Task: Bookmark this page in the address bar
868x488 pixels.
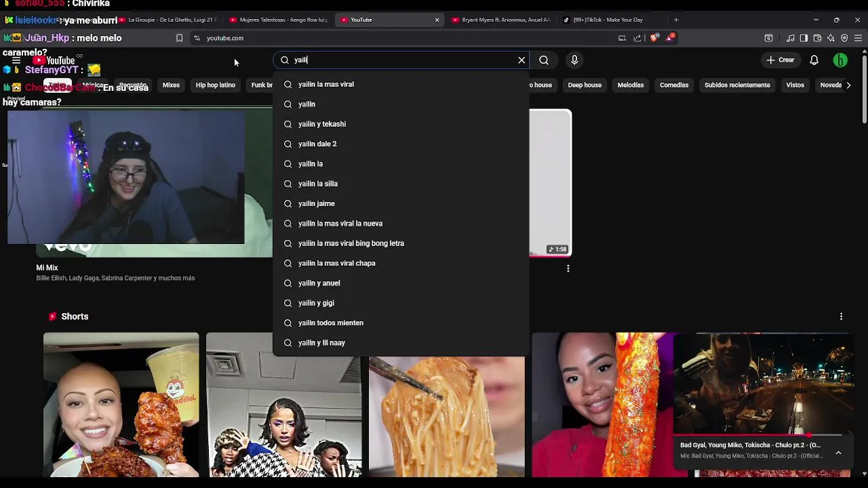Action: coord(179,38)
